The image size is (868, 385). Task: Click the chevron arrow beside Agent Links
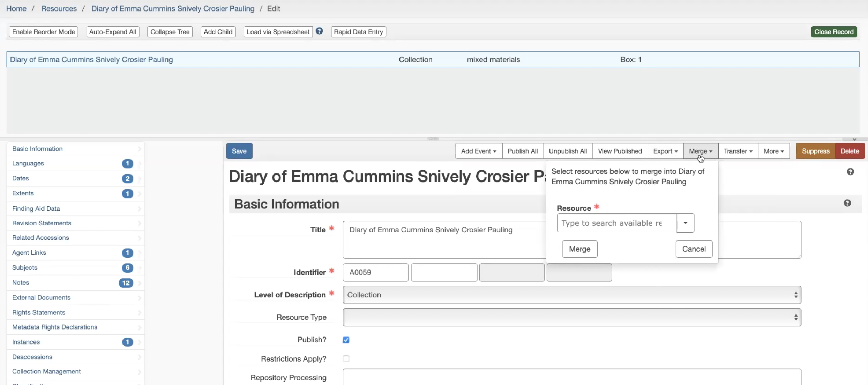point(139,253)
